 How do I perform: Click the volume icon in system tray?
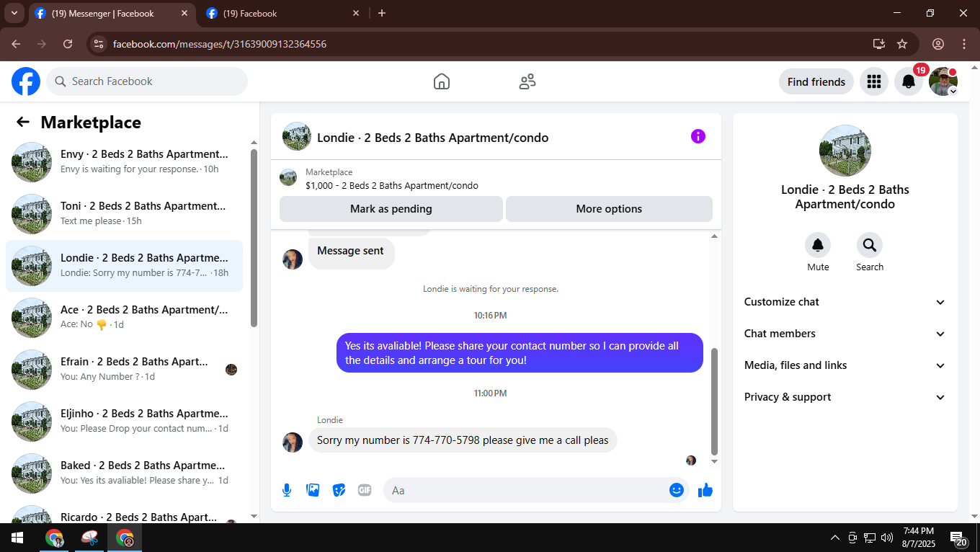click(887, 538)
